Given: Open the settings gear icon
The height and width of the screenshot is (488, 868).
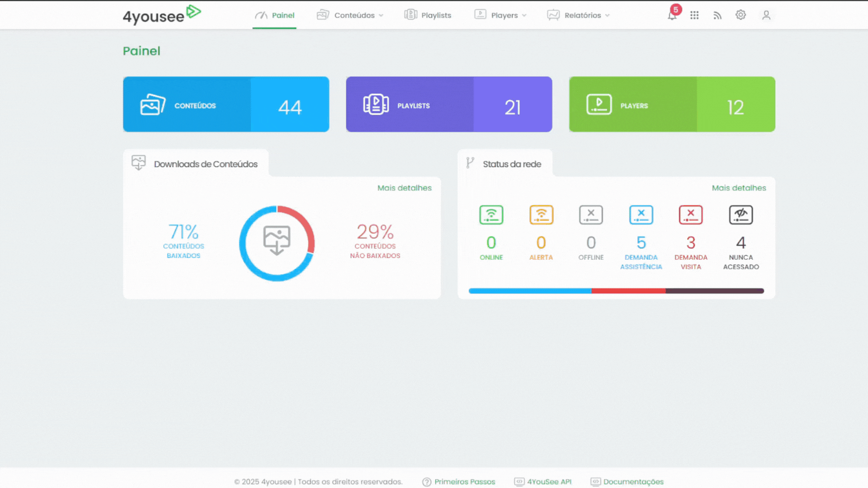Looking at the screenshot, I should (x=741, y=15).
